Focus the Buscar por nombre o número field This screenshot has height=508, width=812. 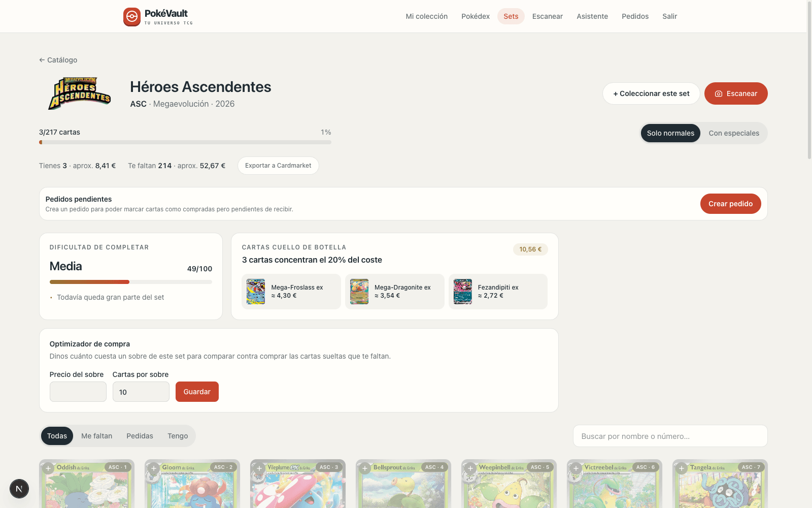click(x=670, y=436)
